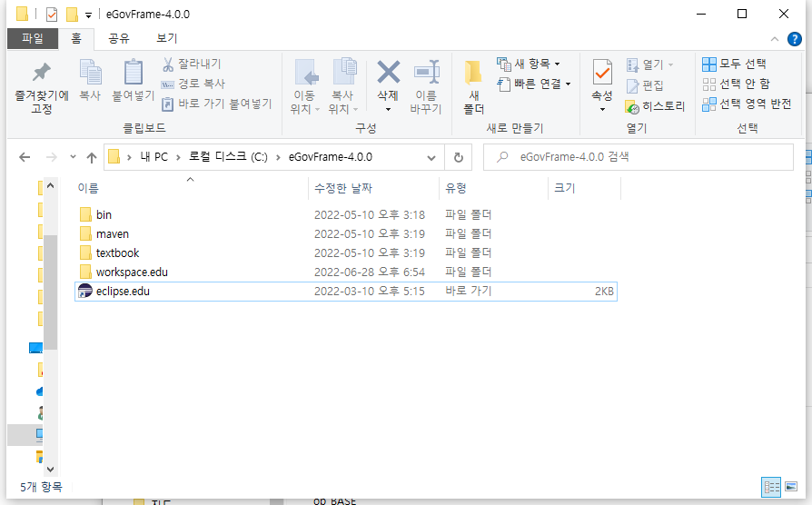The width and height of the screenshot is (812, 505).
Task: Expand the 삭제 dropdown arrow
Action: (x=388, y=110)
